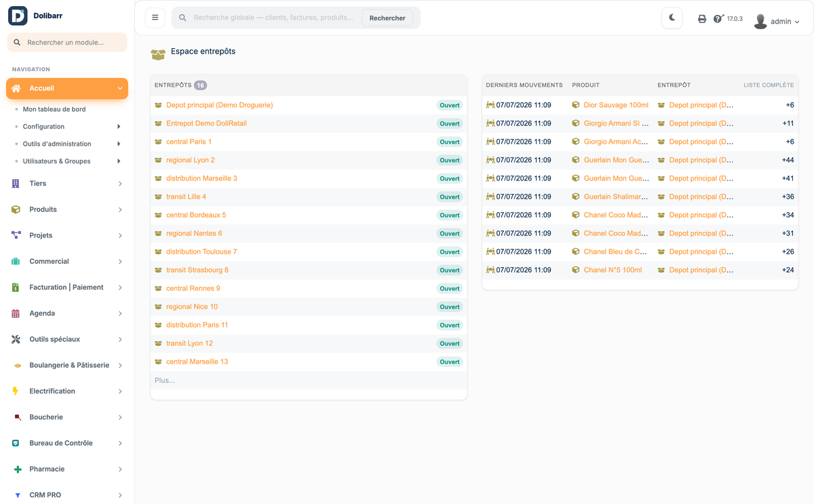Click the Outils spéciaux tools icon
Viewport: 814px width, 504px height.
[x=16, y=339]
